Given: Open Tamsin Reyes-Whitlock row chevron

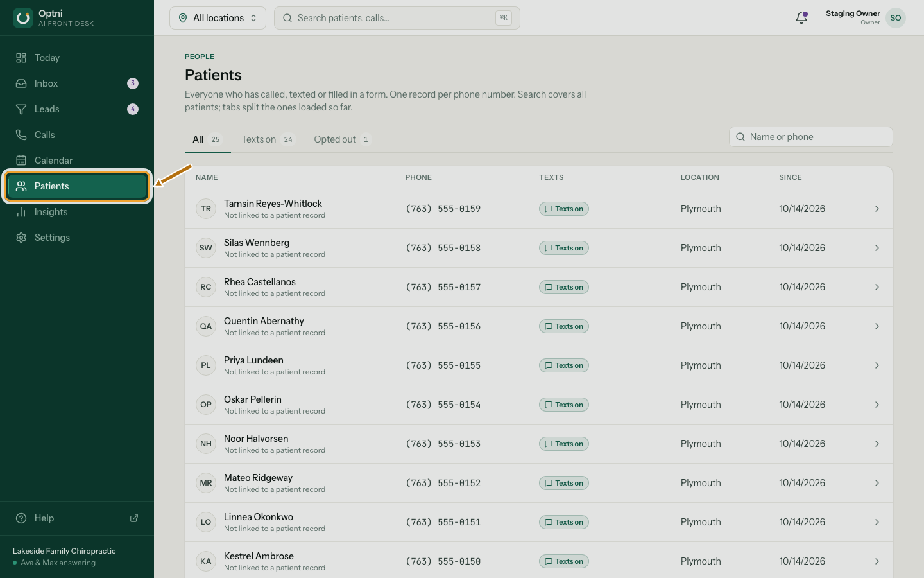Looking at the screenshot, I should pos(877,209).
